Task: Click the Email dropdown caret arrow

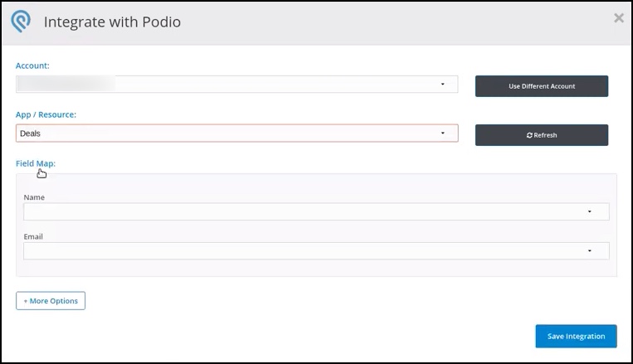Action: pos(590,250)
